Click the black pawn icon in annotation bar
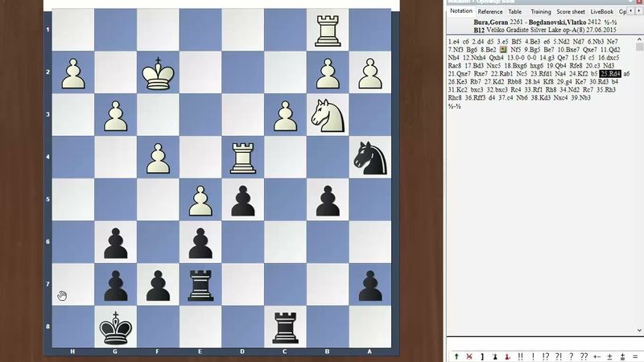 493,356
